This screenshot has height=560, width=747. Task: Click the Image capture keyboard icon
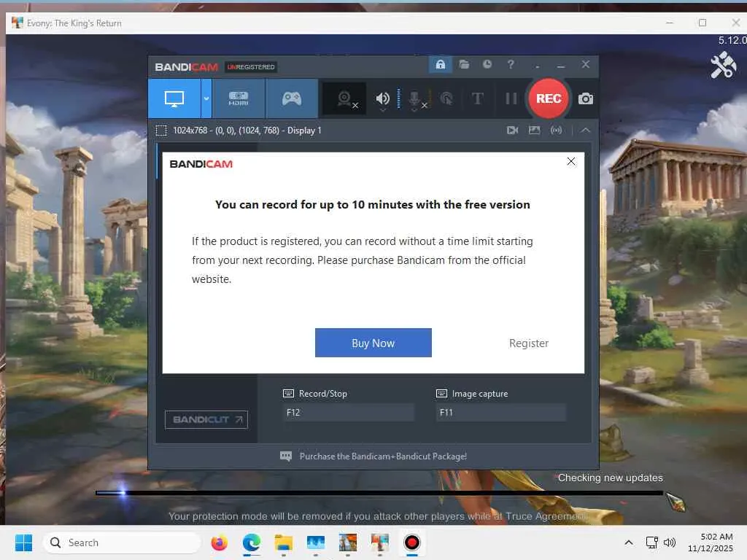tap(441, 393)
